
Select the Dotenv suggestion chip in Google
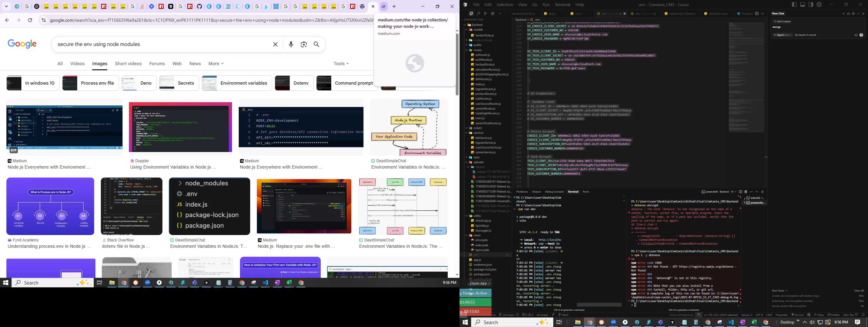pyautogui.click(x=294, y=83)
